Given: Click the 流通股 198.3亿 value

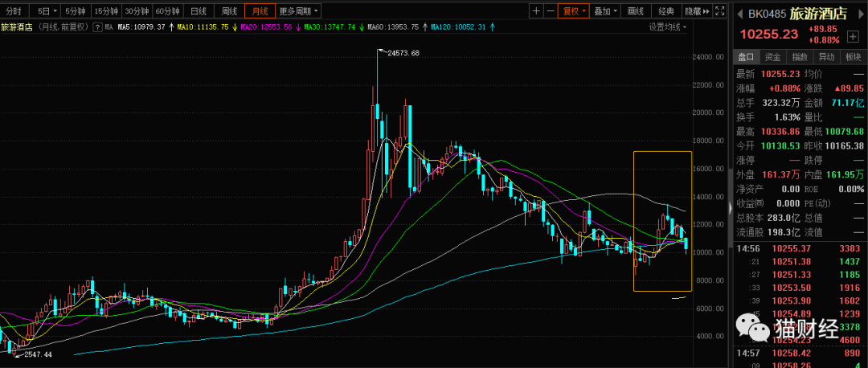Looking at the screenshot, I should point(785,232).
